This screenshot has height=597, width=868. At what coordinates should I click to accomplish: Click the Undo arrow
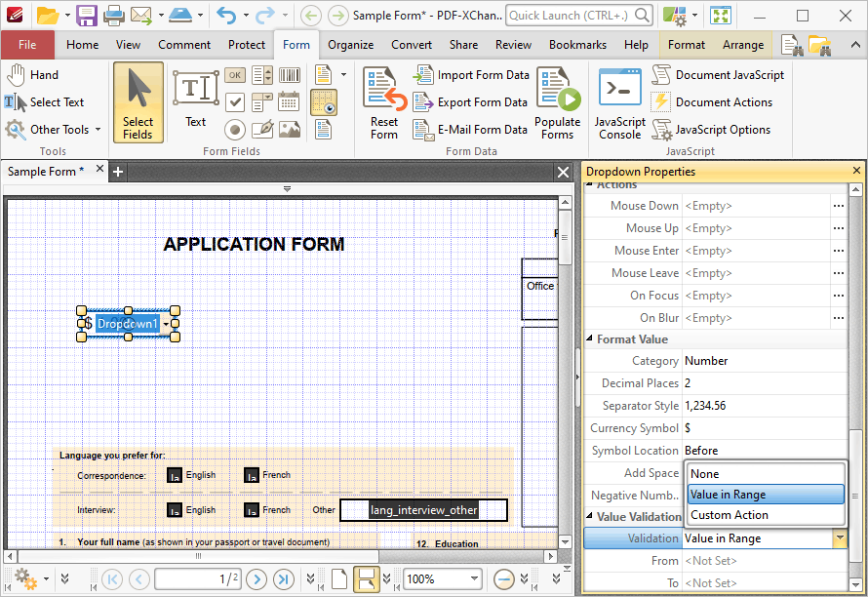[x=226, y=16]
